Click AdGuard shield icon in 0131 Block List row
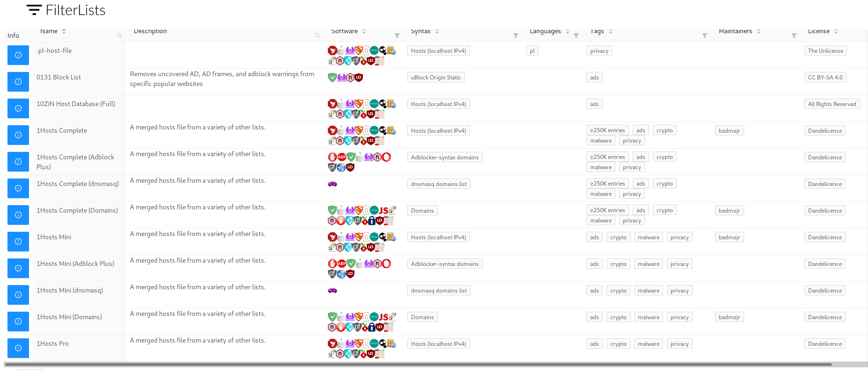Screen dimensions: 868x372 coord(332,78)
